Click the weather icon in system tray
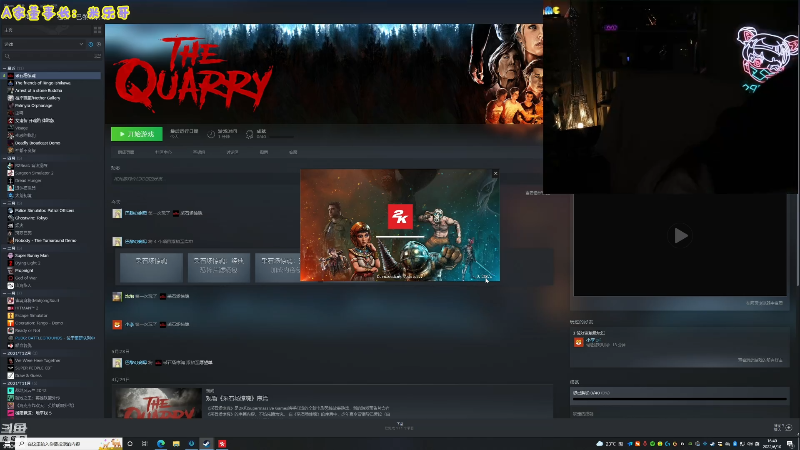This screenshot has width=800, height=450. coord(599,443)
